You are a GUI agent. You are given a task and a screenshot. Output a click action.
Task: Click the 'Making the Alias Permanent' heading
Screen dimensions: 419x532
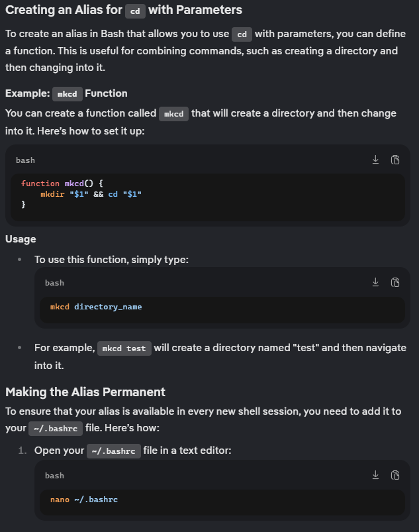point(85,392)
